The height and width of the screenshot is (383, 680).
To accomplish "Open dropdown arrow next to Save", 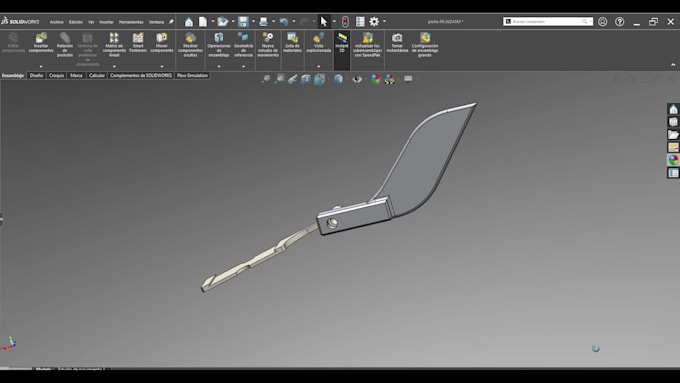I will click(x=253, y=22).
